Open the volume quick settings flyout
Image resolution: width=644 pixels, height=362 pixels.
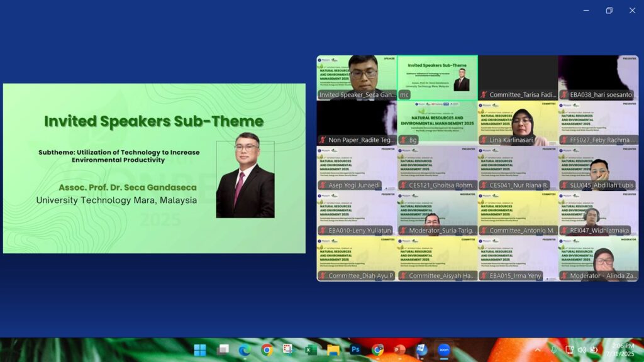[x=582, y=350]
